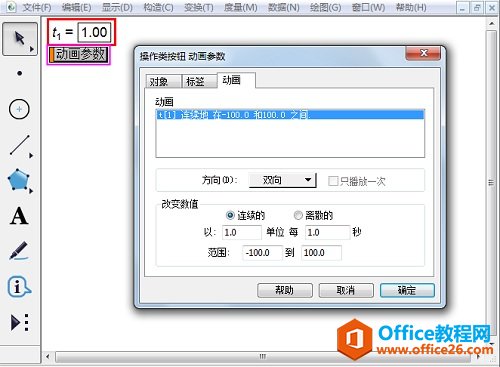Open the 度量(M) menu
Viewport: 500px width, 367px height.
[241, 7]
